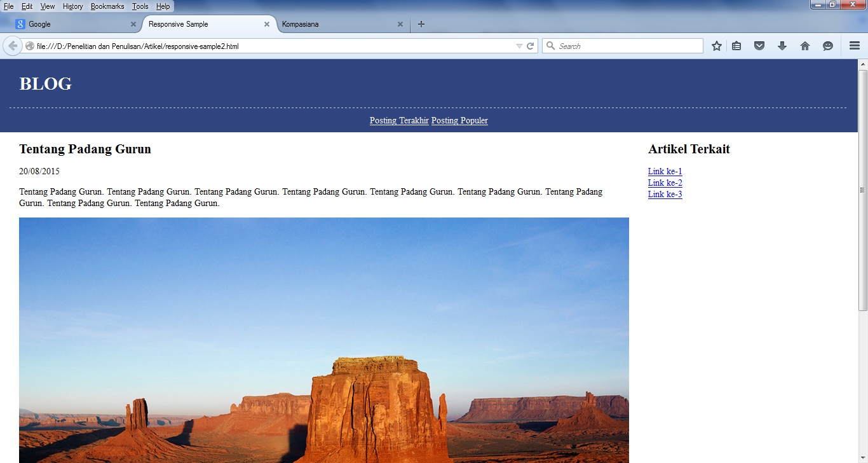This screenshot has width=868, height=463.
Task: Click the Google favicon on the tab
Action: 20,24
